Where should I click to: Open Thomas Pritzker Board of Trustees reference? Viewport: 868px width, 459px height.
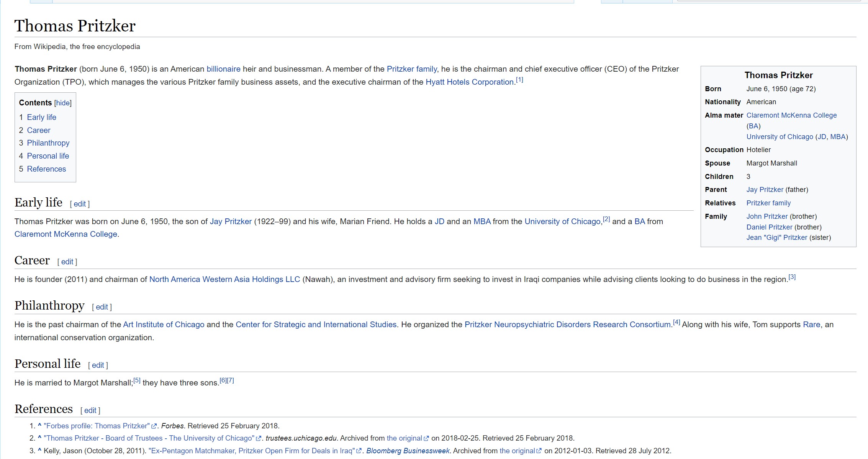point(149,438)
